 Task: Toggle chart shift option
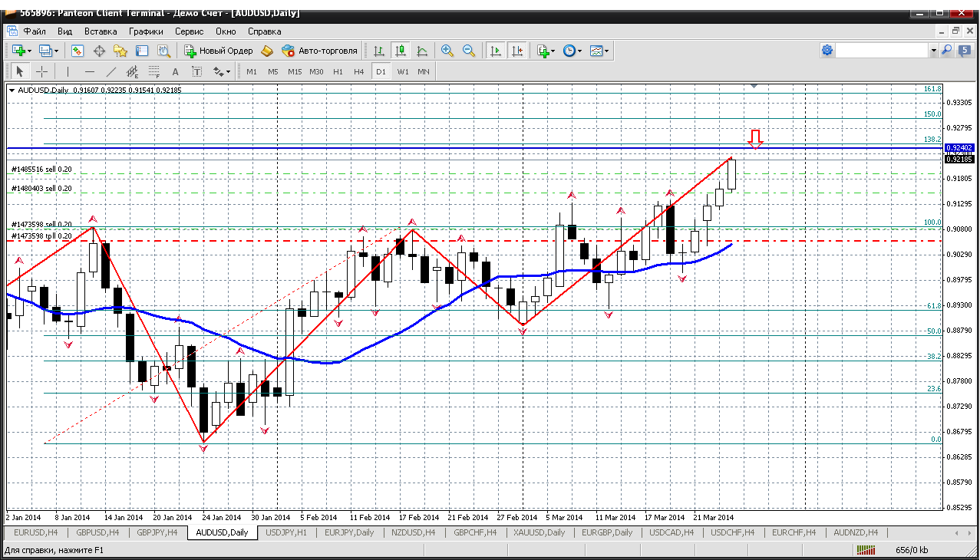[517, 51]
